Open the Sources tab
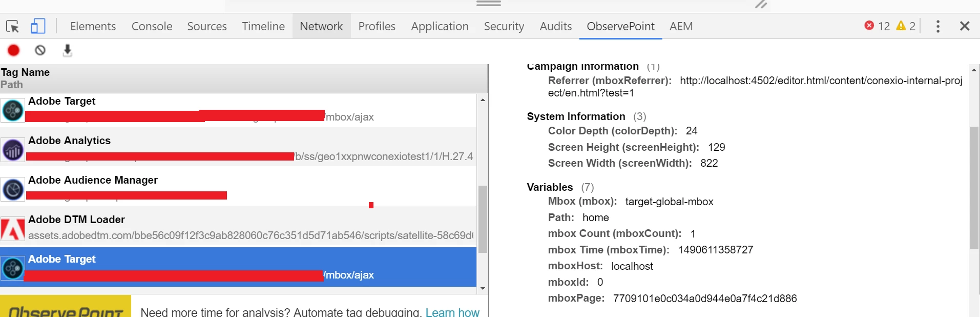Screen dimensions: 980x317 [x=207, y=26]
